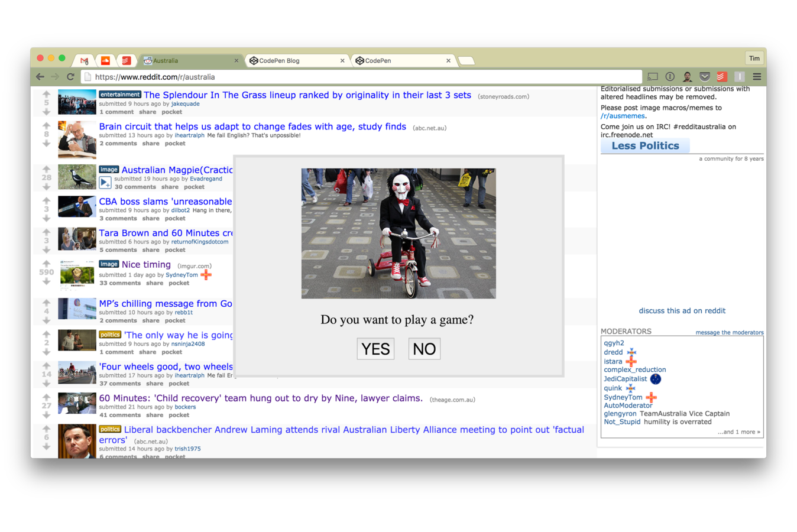Click the red Todoist extension icon
Viewport: 797px width, 532px height.
click(x=721, y=77)
